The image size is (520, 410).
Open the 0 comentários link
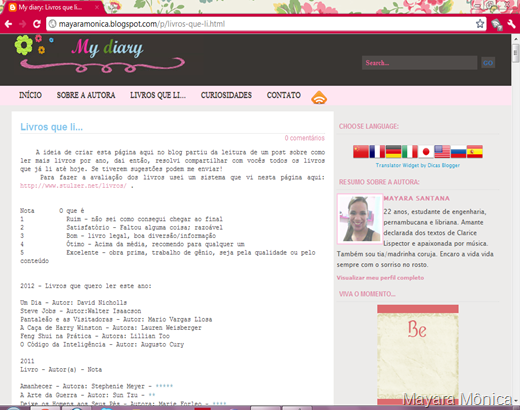click(x=305, y=138)
